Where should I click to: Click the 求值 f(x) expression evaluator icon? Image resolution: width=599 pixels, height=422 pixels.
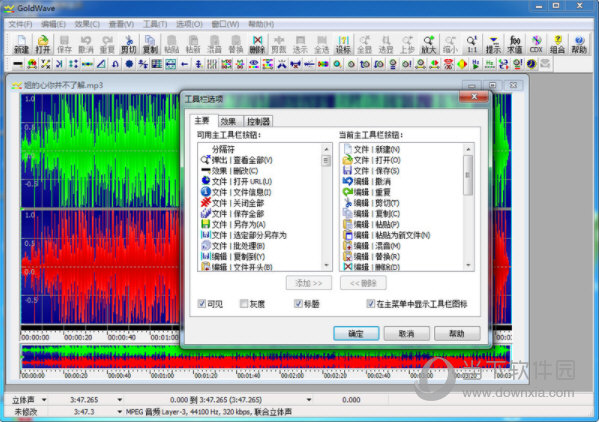(515, 44)
